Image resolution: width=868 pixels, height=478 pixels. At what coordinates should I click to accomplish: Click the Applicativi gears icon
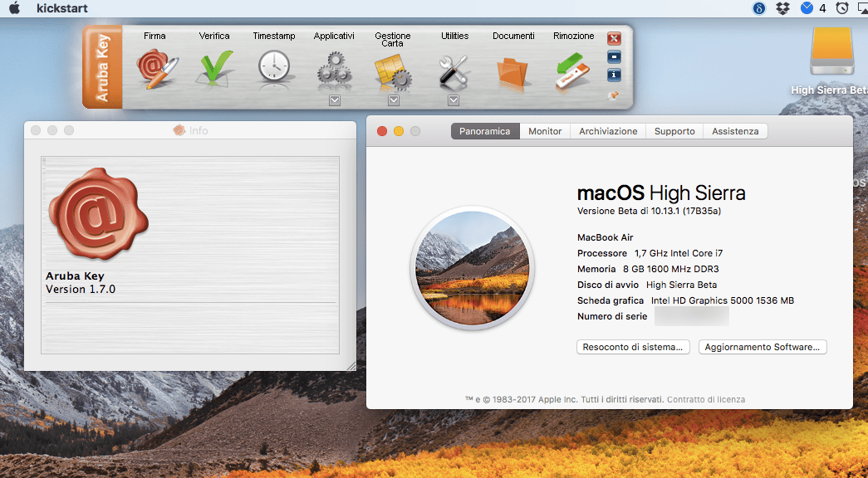[x=335, y=71]
